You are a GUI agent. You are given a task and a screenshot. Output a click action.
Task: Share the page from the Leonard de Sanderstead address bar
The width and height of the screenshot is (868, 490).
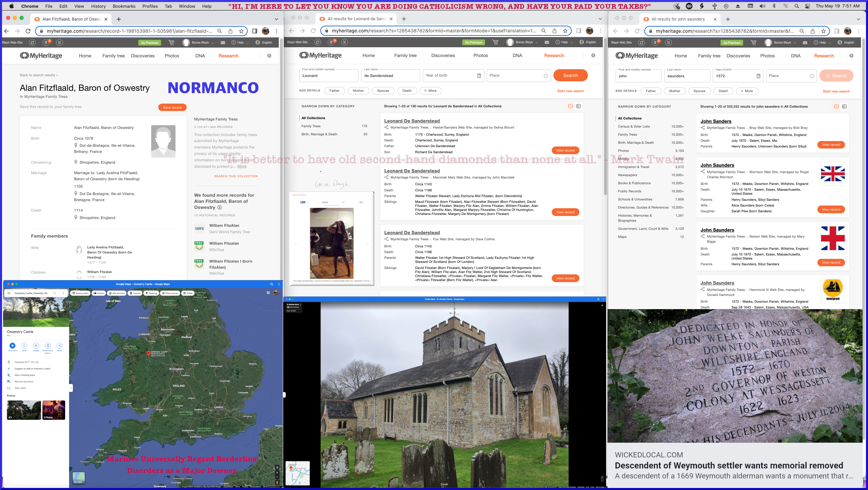pos(554,31)
